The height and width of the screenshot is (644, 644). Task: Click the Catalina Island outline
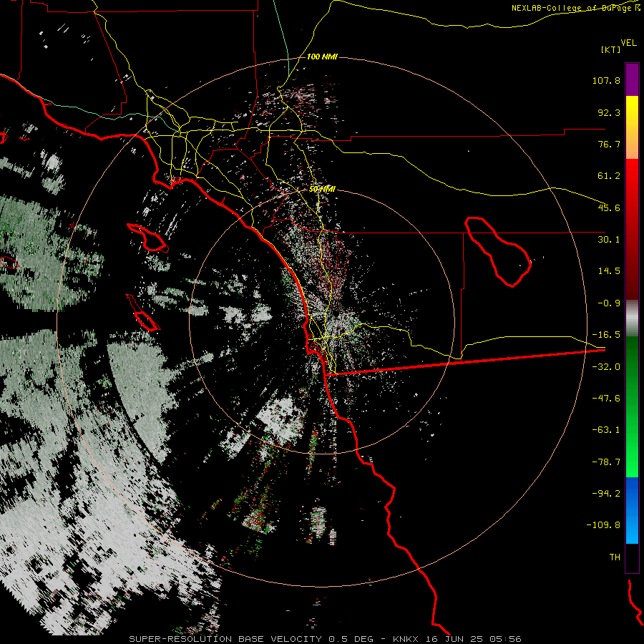pyautogui.click(x=148, y=238)
